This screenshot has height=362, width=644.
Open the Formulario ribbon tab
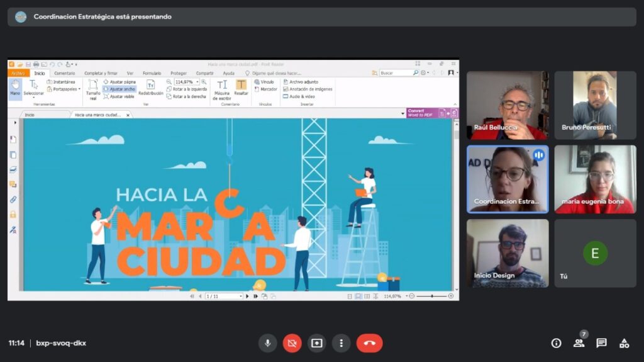click(x=152, y=73)
